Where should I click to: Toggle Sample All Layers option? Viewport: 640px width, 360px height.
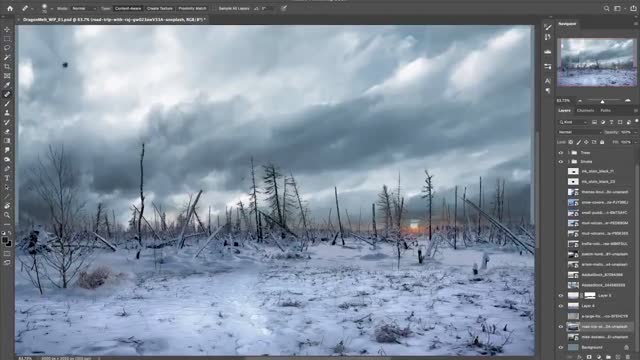pos(234,8)
